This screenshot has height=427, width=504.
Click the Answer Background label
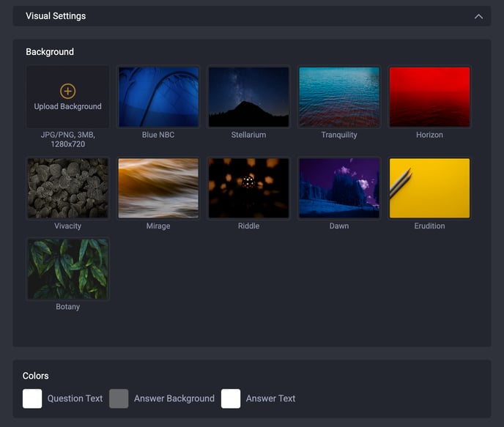174,398
